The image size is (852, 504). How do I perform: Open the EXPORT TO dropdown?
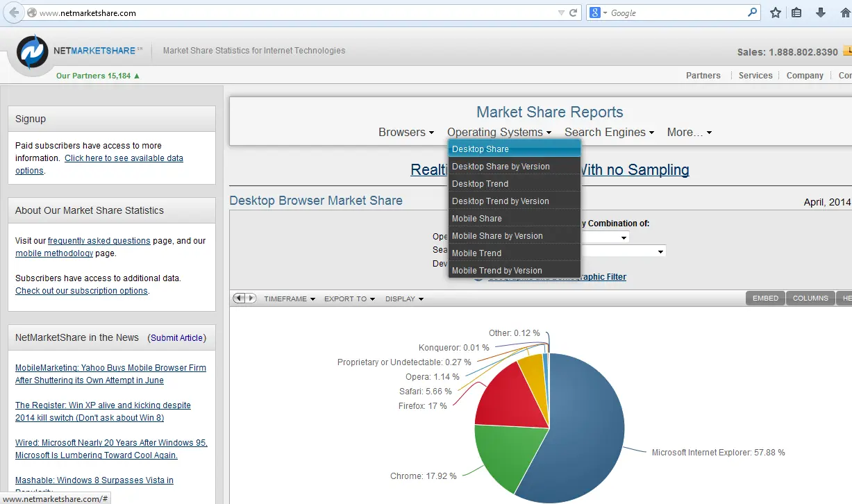(349, 299)
